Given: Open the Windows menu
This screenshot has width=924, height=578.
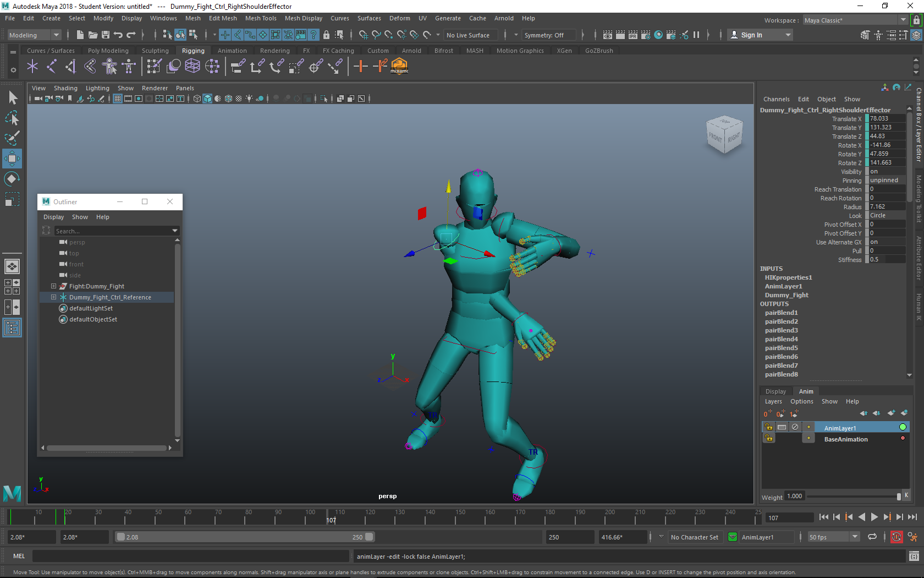Looking at the screenshot, I should pyautogui.click(x=163, y=18).
